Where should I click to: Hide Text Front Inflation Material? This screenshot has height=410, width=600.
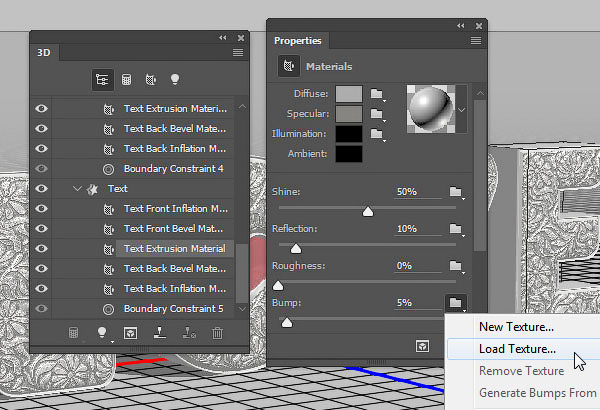coord(41,208)
